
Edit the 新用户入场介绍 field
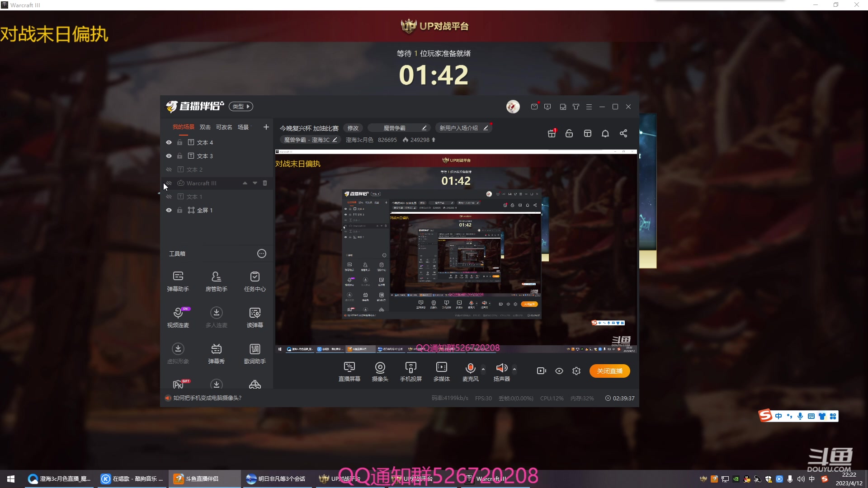pos(463,128)
